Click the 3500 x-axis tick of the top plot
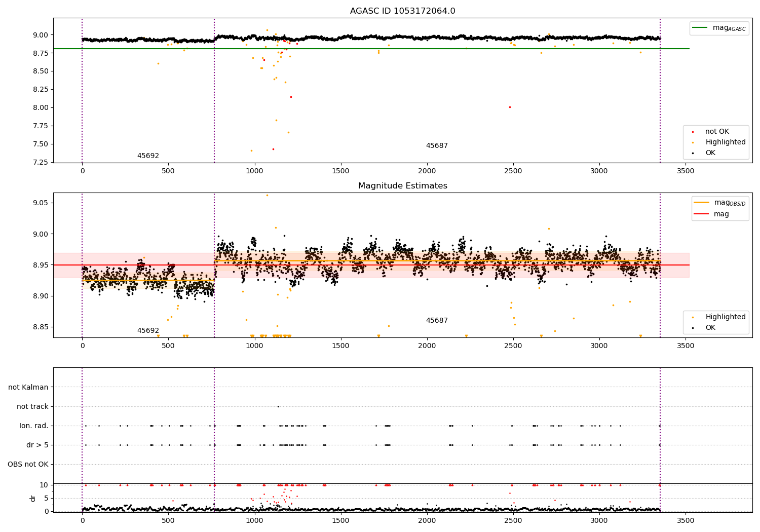 point(686,171)
